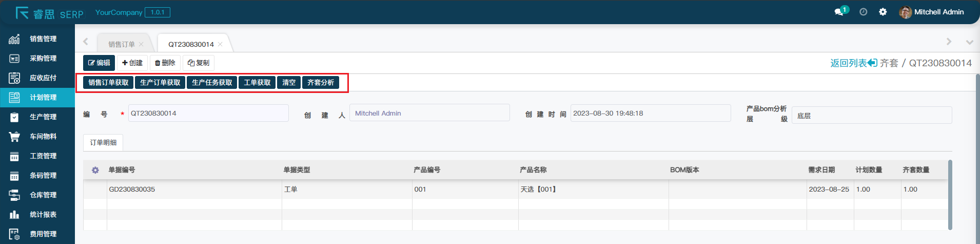The height and width of the screenshot is (244, 980).
Task: Close the 销售订单 tab
Action: [x=141, y=44]
